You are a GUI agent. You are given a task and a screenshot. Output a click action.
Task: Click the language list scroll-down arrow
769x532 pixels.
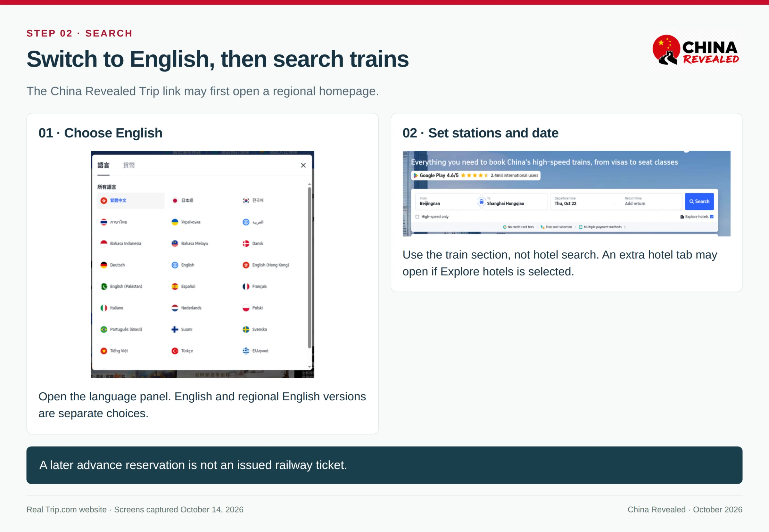click(x=310, y=367)
